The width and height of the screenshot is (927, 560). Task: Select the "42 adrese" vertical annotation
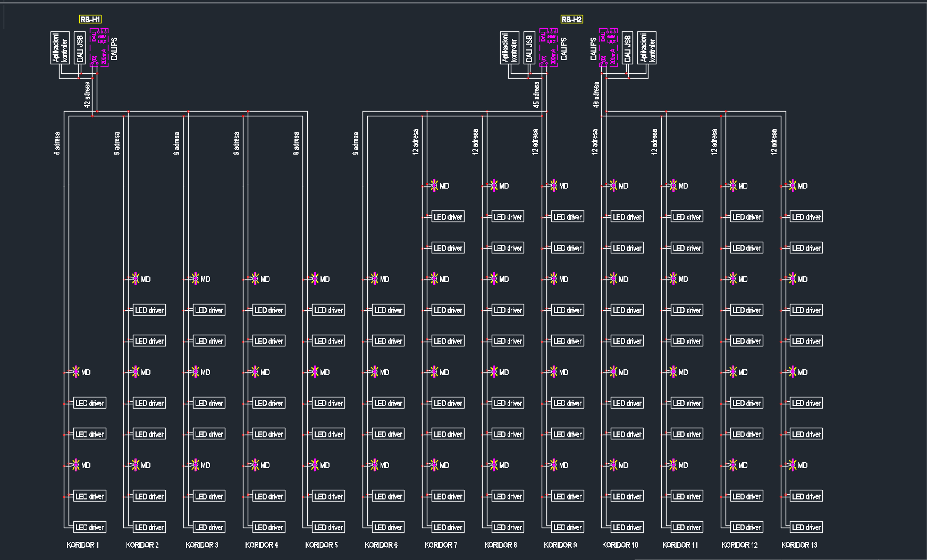pyautogui.click(x=87, y=95)
